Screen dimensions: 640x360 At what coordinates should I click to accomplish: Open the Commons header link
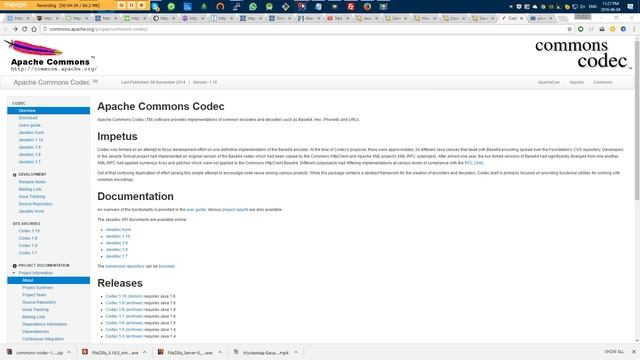tap(602, 82)
